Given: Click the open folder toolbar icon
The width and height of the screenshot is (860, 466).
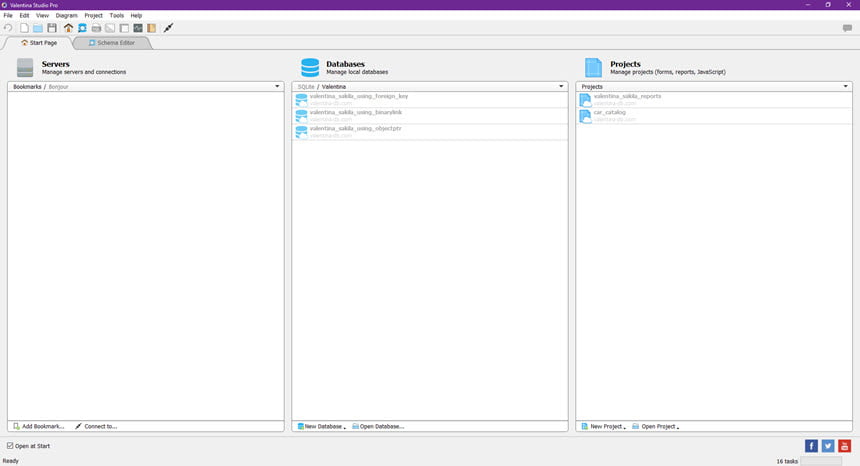Looking at the screenshot, I should 38,28.
